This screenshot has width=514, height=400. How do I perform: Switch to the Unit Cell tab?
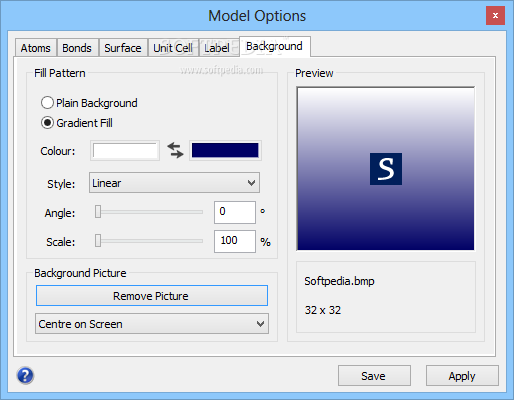click(173, 48)
